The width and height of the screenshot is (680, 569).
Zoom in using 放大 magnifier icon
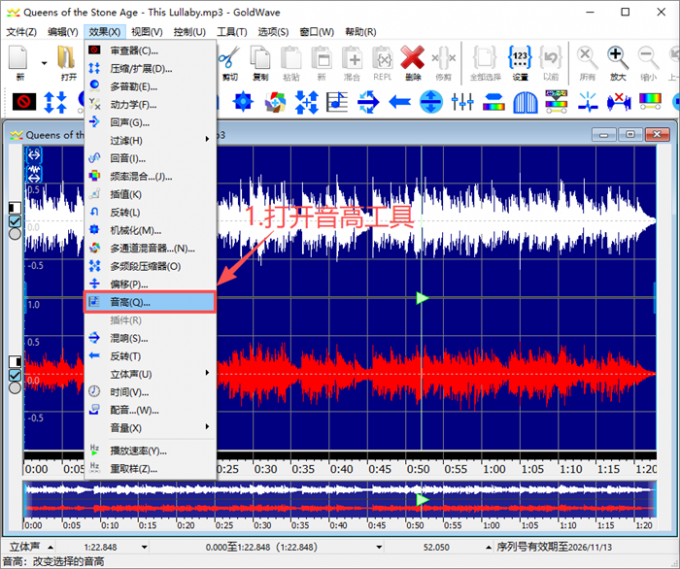pos(618,63)
